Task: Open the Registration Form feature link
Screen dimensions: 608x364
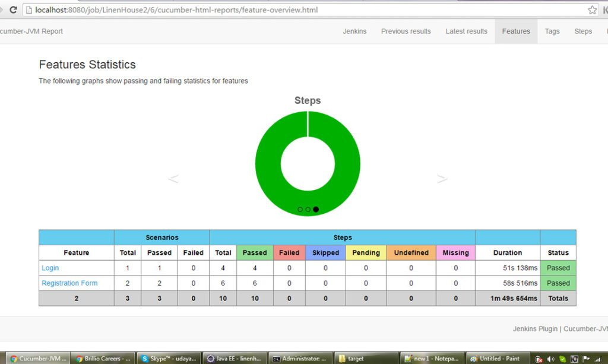Action: point(70,283)
